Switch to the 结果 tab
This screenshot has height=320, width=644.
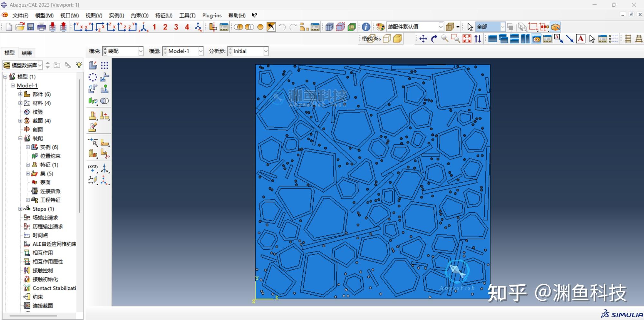26,53
